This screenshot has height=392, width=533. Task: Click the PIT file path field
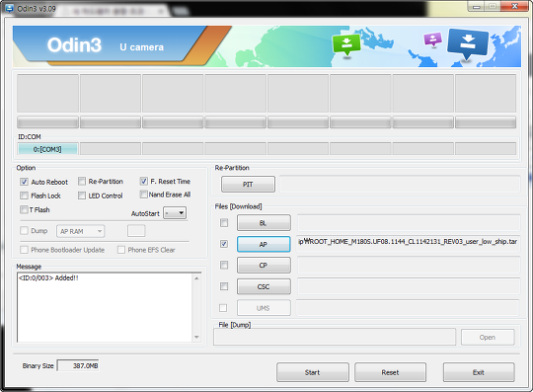(x=400, y=184)
